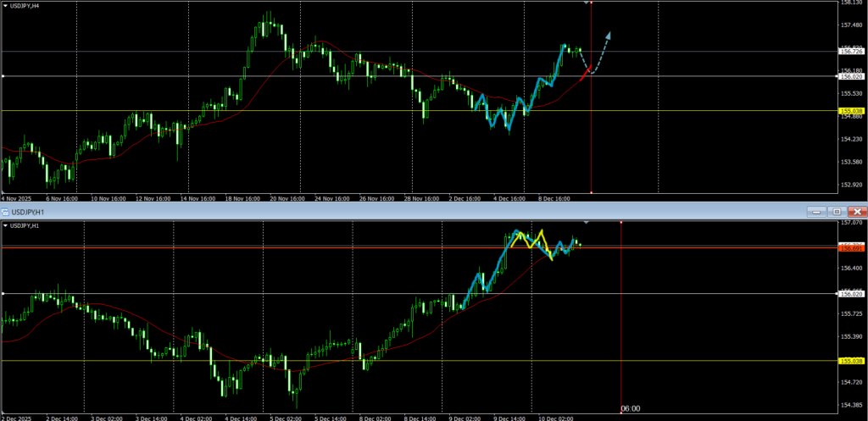Restore the USDJPY,H1 chart window

pos(836,211)
